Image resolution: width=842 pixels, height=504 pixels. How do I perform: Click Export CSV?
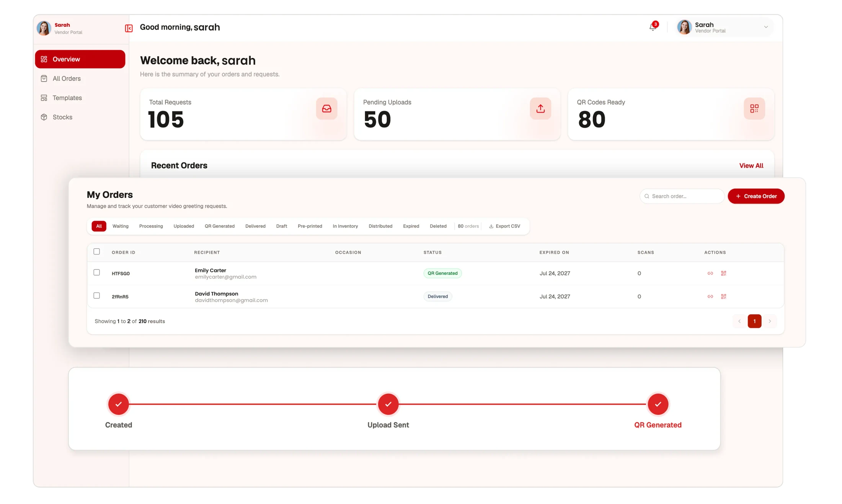pyautogui.click(x=504, y=226)
